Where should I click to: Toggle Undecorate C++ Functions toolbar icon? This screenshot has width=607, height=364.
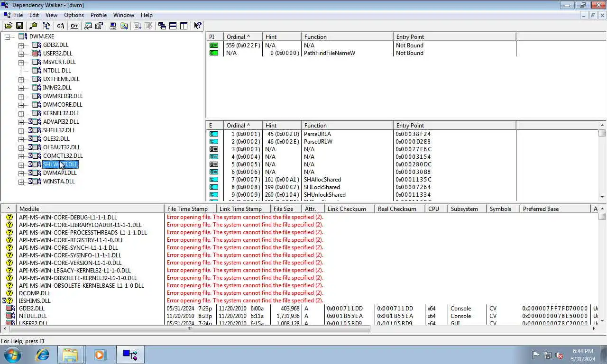tap(74, 26)
